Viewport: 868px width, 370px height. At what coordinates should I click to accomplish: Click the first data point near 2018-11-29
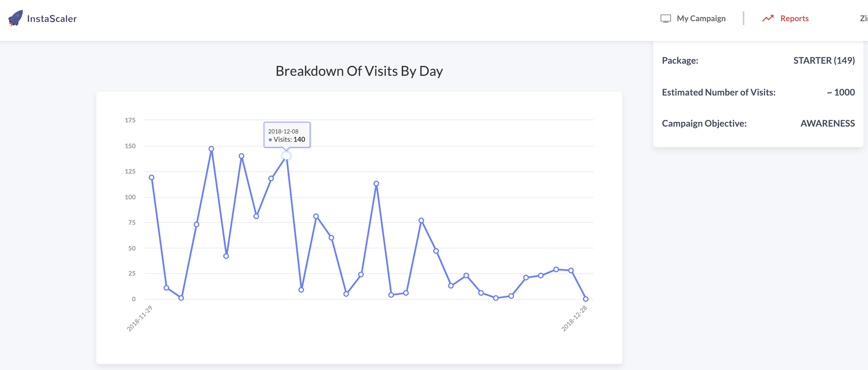point(151,176)
